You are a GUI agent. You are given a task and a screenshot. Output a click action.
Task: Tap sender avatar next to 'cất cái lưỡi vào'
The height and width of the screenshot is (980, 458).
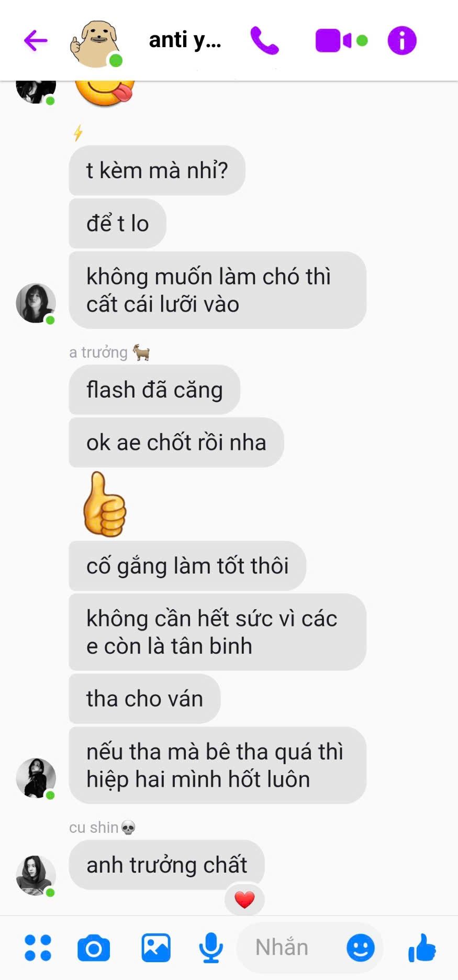tap(36, 303)
